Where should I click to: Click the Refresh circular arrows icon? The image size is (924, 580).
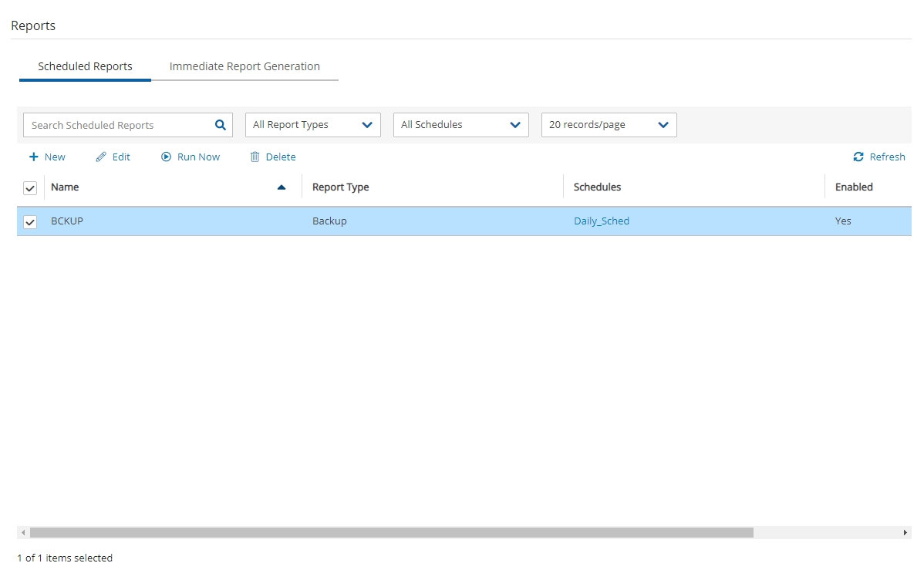858,157
